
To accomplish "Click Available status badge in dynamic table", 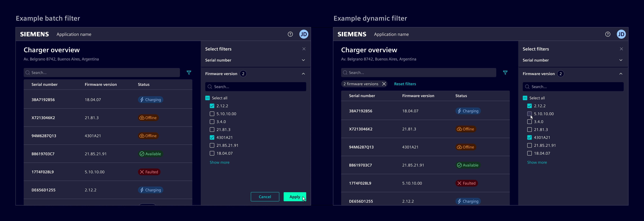I will pos(468,165).
